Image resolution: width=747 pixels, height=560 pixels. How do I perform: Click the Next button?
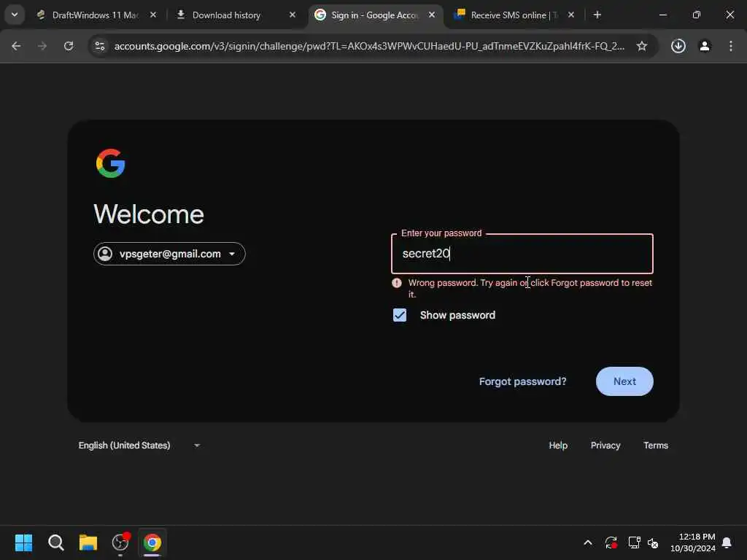coord(624,381)
